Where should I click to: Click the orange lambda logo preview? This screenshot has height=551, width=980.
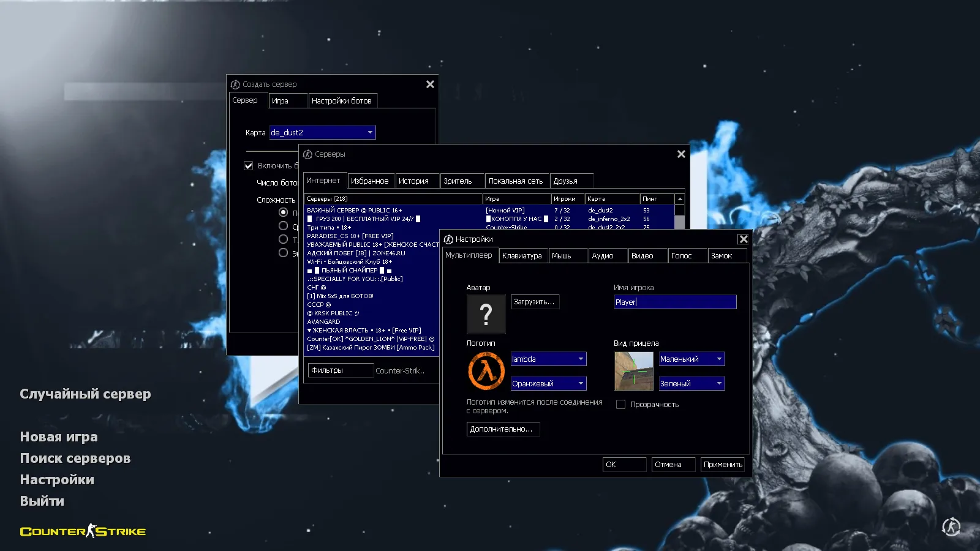tap(486, 371)
